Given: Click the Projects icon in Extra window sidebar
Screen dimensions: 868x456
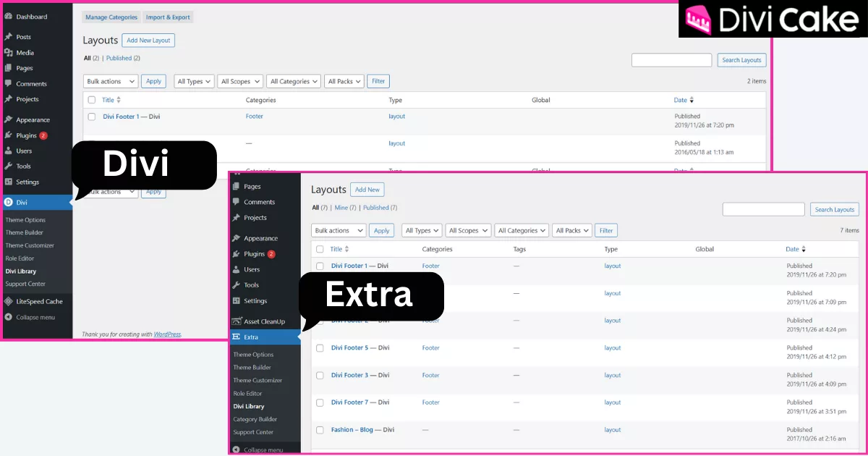Looking at the screenshot, I should pos(237,218).
